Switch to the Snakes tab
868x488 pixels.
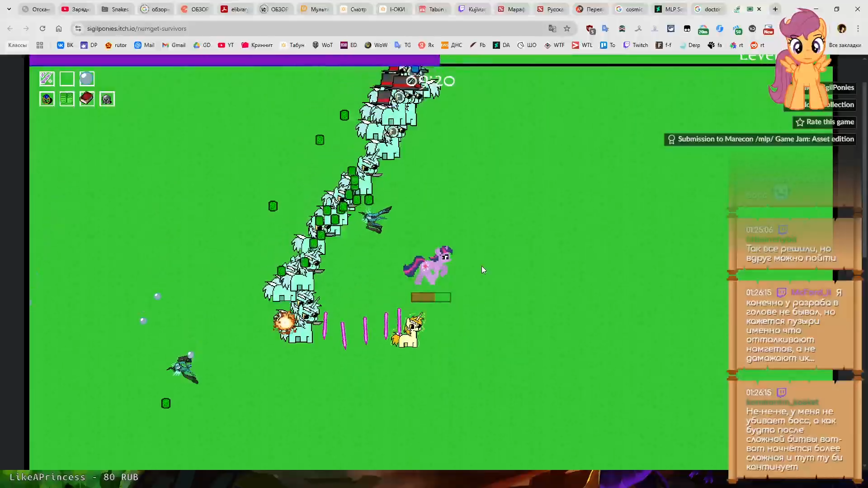pos(116,9)
